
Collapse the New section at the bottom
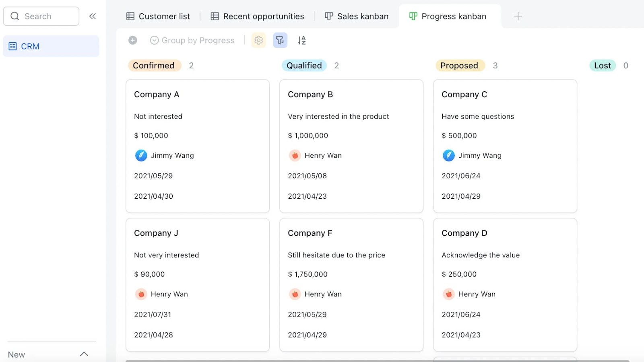(84, 354)
